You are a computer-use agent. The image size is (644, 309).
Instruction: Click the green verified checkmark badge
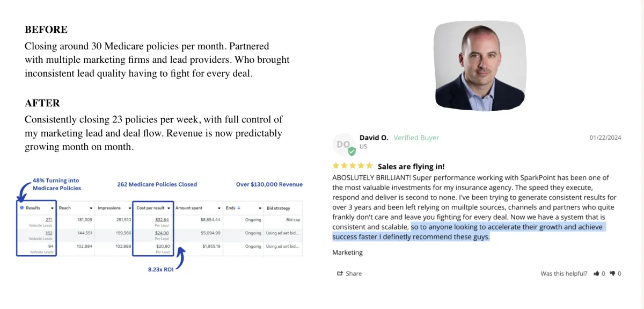352,152
